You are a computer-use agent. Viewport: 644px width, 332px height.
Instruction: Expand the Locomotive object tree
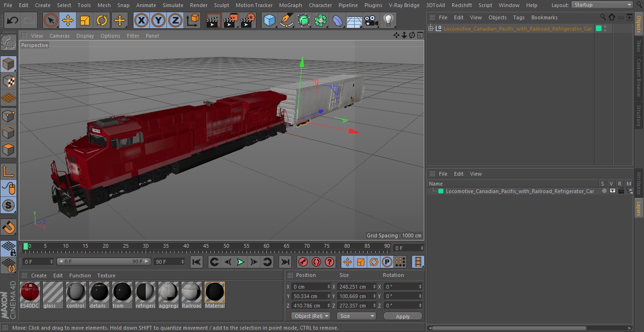click(430, 29)
